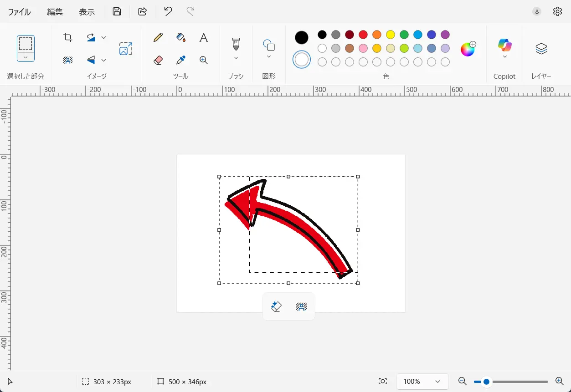Open the 表示 menu
The height and width of the screenshot is (392, 571).
pyautogui.click(x=87, y=12)
